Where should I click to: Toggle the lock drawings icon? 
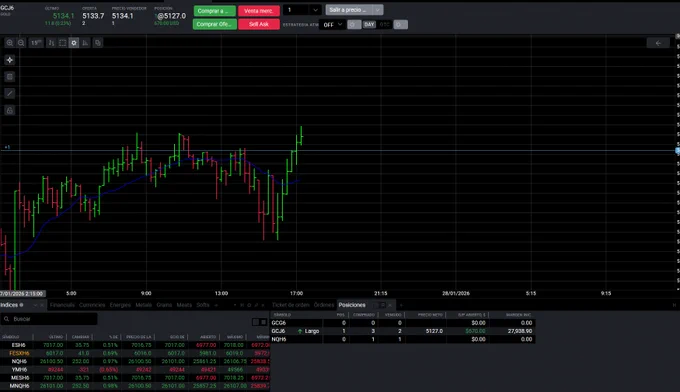click(x=10, y=110)
